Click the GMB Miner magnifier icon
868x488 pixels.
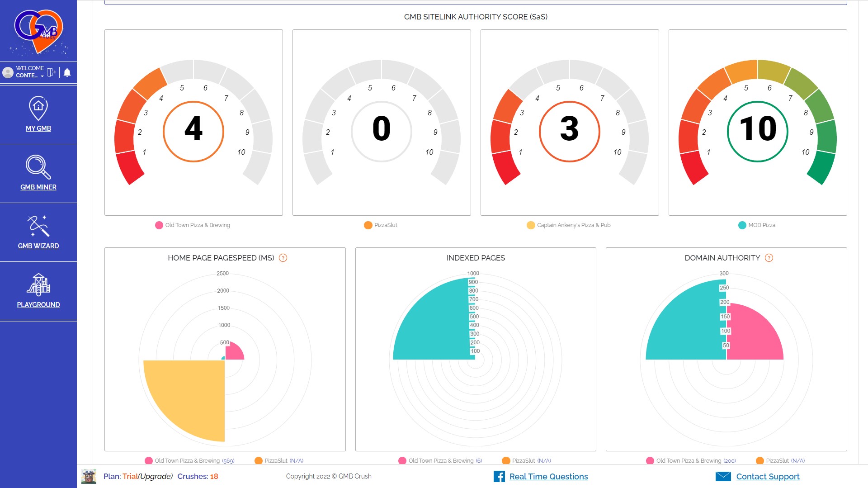coord(38,167)
